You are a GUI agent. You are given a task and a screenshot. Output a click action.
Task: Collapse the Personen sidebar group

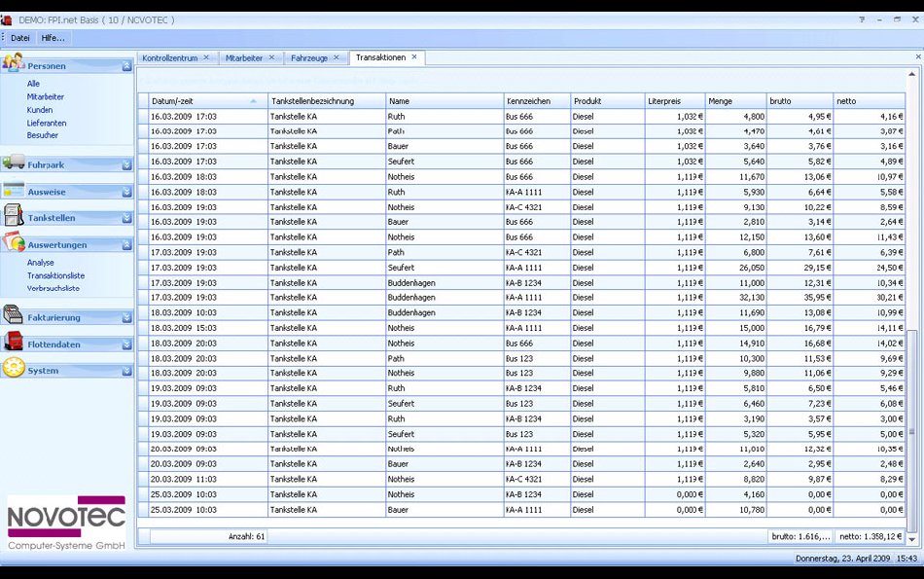(126, 66)
